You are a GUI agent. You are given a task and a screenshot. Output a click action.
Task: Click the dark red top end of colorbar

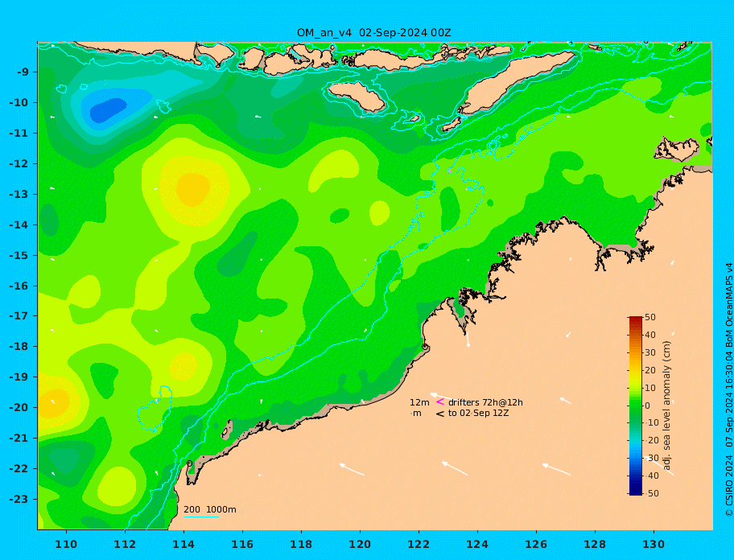click(635, 319)
